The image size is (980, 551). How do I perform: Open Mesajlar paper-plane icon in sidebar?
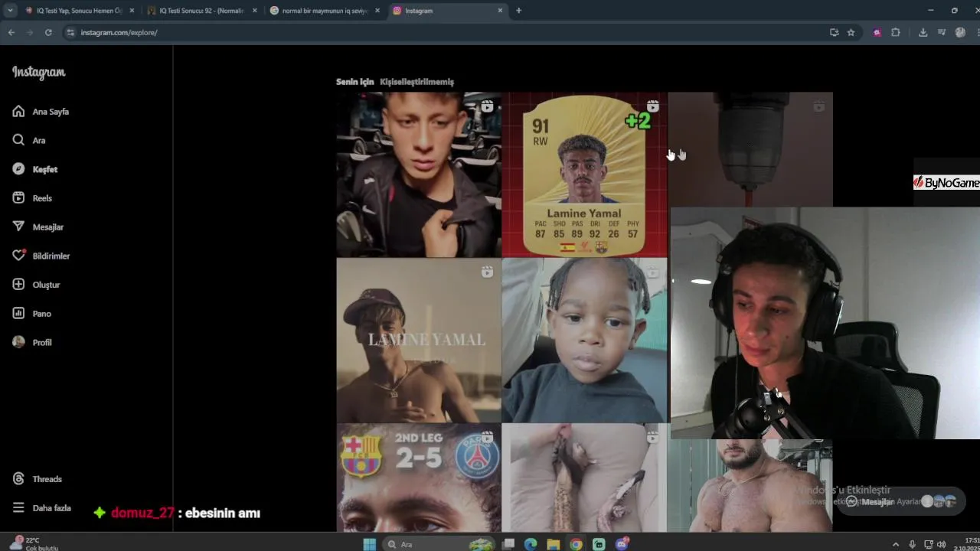[18, 227]
